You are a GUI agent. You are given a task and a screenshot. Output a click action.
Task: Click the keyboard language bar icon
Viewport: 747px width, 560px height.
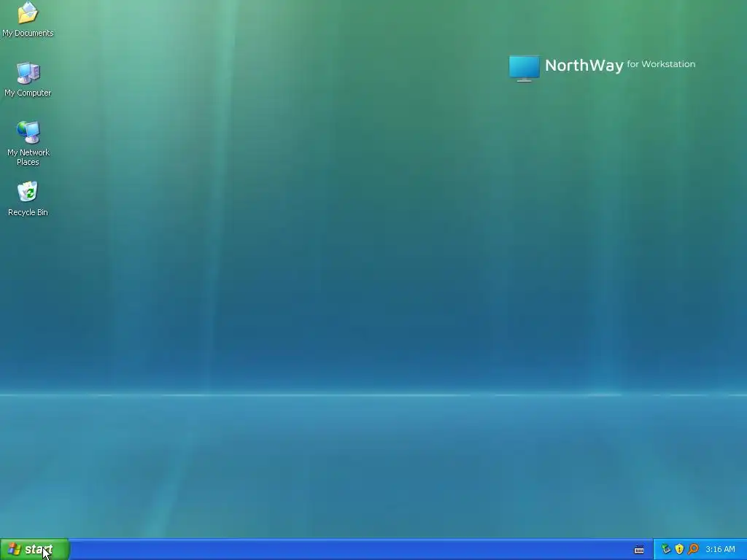coord(639,550)
